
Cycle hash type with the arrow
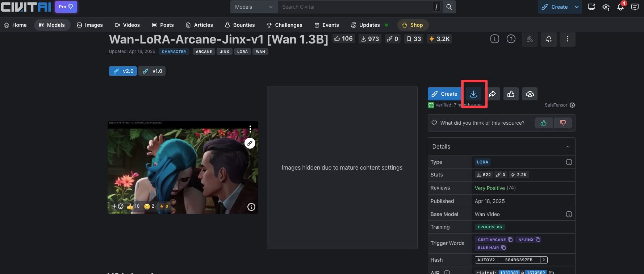(544, 260)
